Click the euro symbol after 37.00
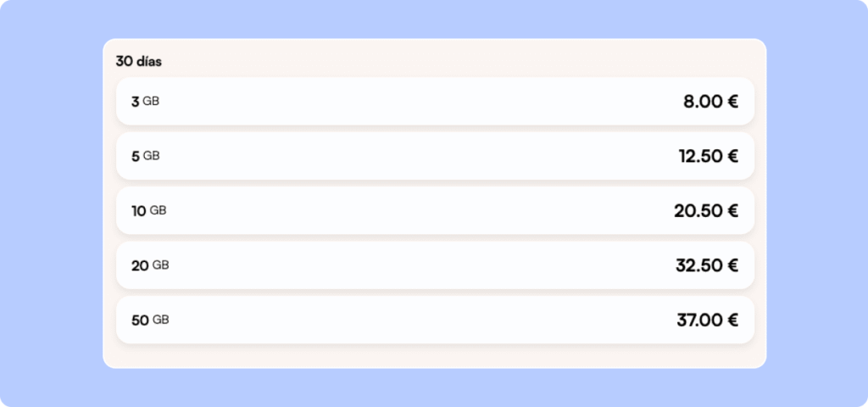The height and width of the screenshot is (407, 868). pos(732,321)
